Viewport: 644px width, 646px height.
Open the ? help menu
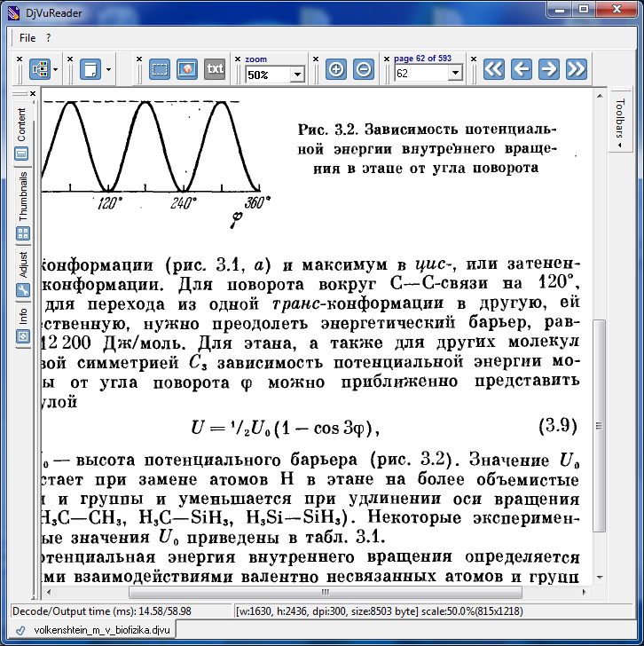click(48, 38)
